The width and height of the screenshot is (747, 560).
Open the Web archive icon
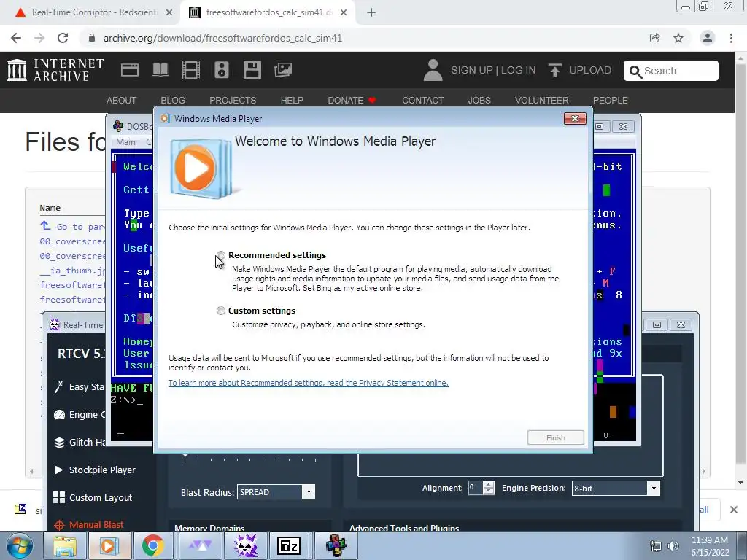point(130,70)
